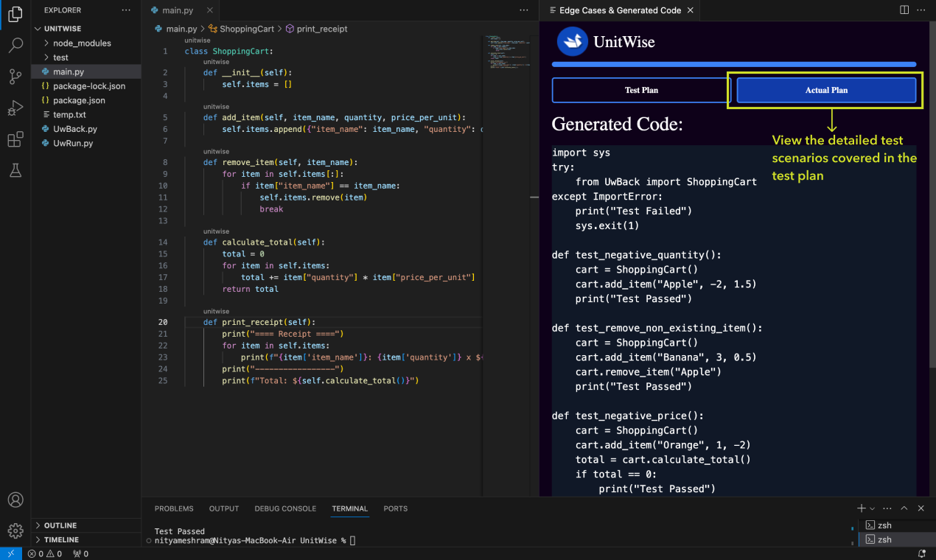Click unitwise code lens above calculate_total
Viewport: 936px width, 560px height.
216,231
